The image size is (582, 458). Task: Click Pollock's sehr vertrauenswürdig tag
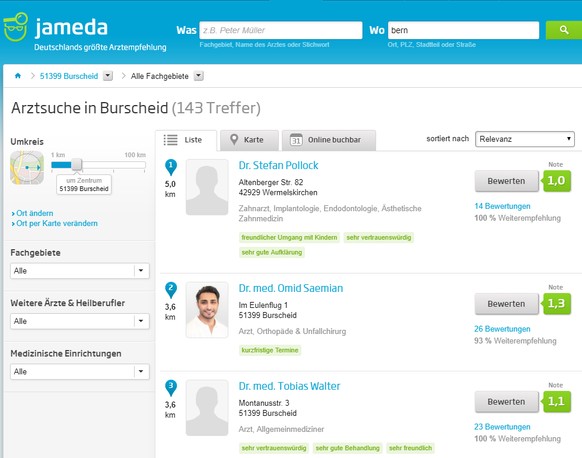[x=379, y=238]
